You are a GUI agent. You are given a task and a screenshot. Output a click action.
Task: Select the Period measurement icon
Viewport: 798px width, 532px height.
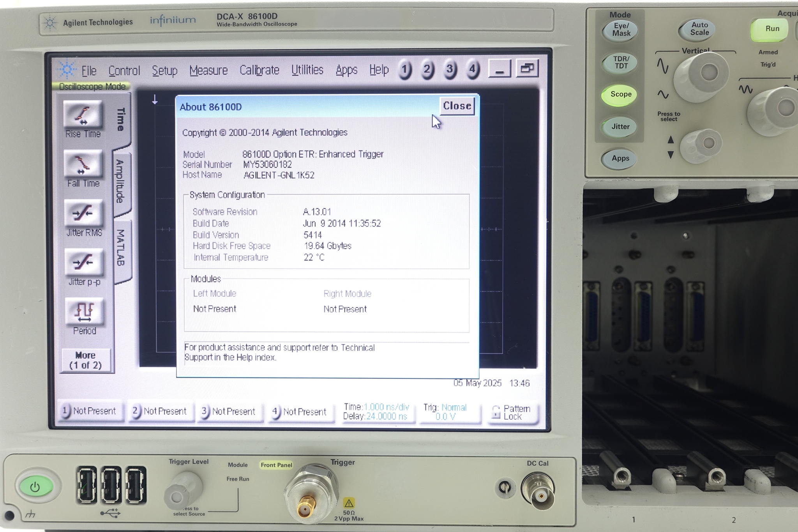coord(85,311)
